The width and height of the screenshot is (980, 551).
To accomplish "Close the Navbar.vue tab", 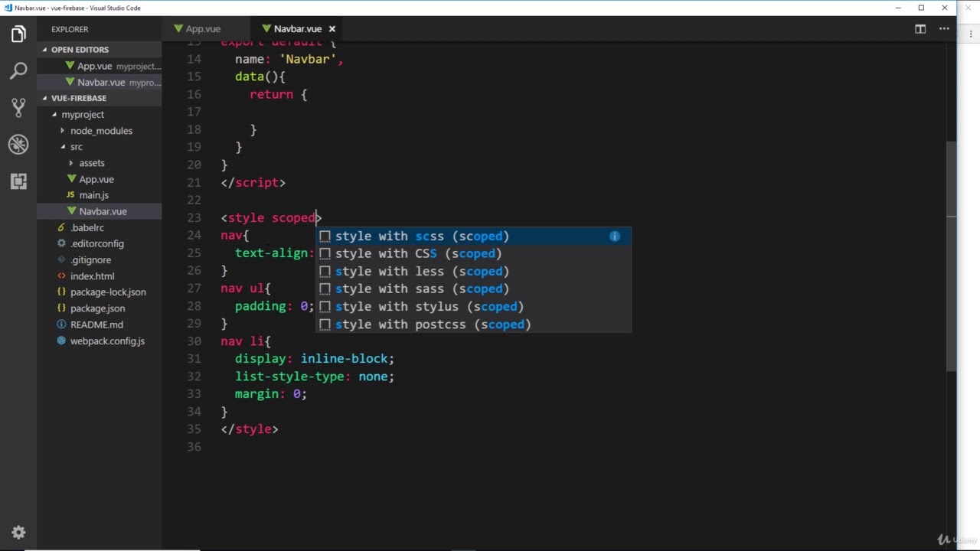I will 332,29.
